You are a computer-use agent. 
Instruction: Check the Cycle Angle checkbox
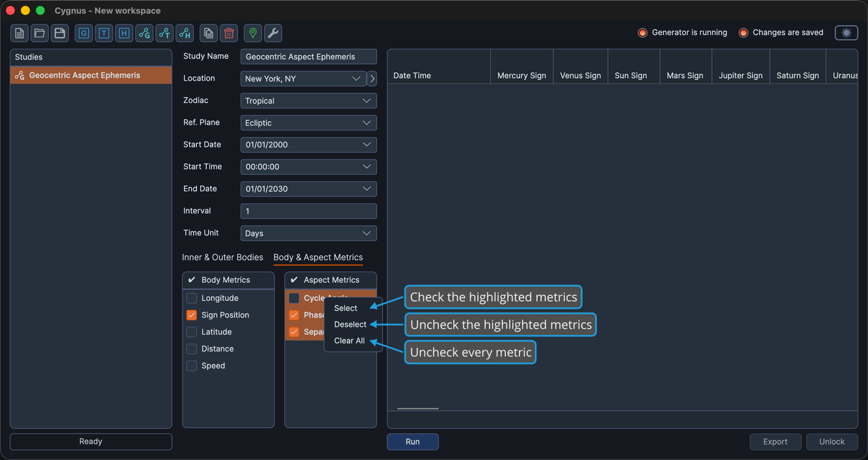pos(294,298)
